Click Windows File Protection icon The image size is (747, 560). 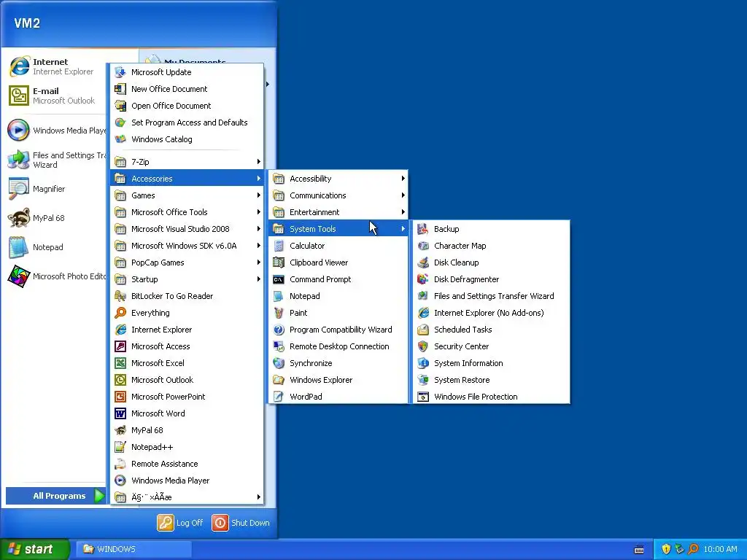coord(422,397)
